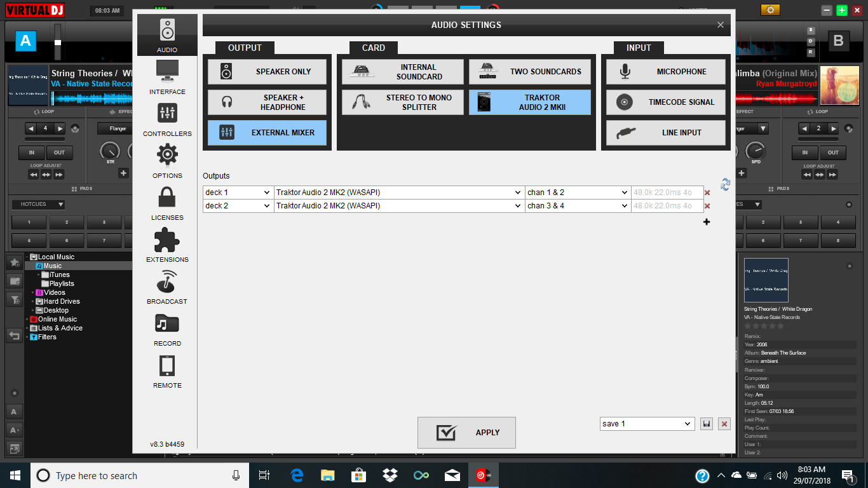The height and width of the screenshot is (488, 868).
Task: Click the deck B SPD effect knob
Action: pos(755,151)
